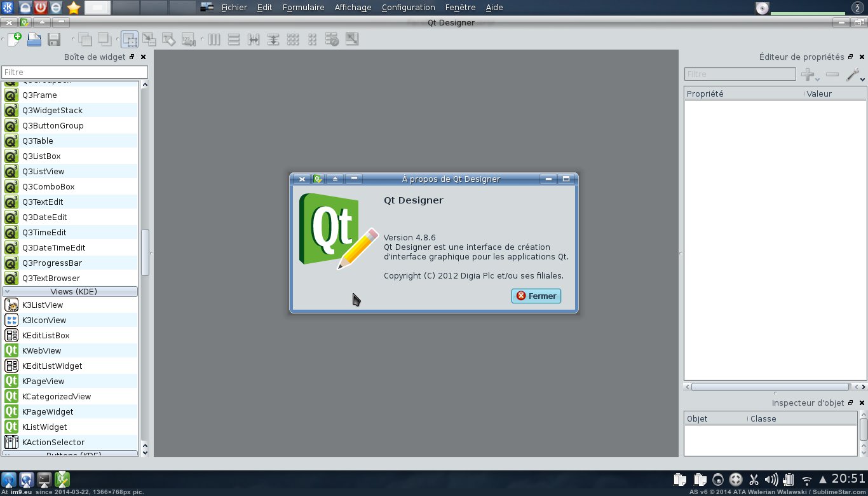Float the Éditeur de propriétés panel
Screen dimensions: 868x496
pos(850,57)
